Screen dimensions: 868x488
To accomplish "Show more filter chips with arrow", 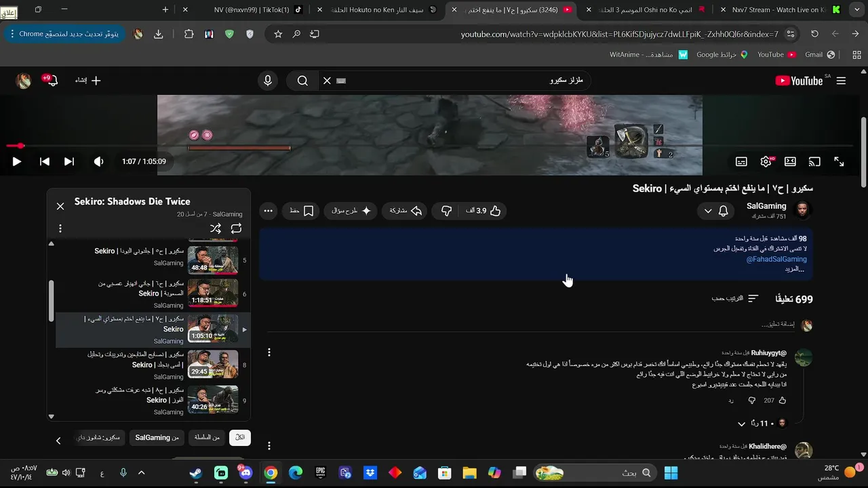I will (x=58, y=441).
